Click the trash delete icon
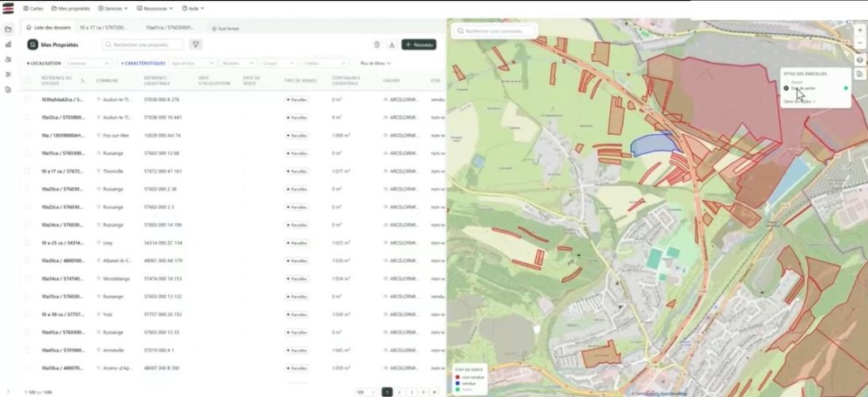The height and width of the screenshot is (397, 868). tap(376, 44)
